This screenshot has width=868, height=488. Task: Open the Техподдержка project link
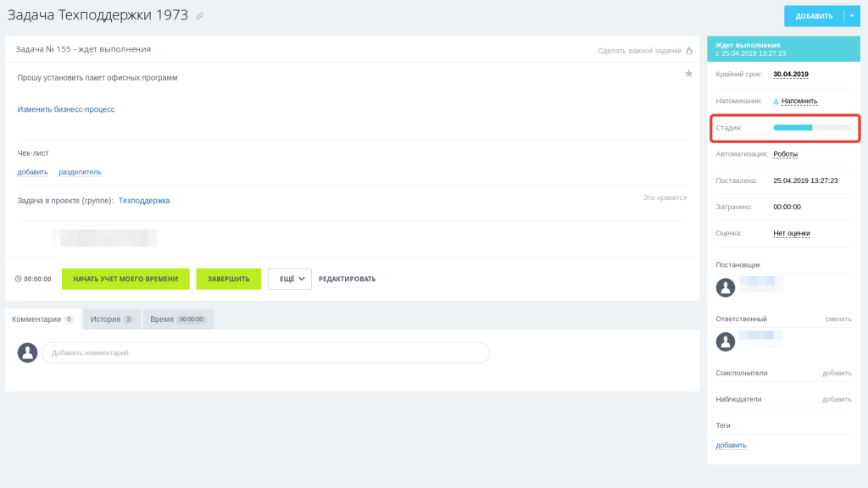(144, 200)
